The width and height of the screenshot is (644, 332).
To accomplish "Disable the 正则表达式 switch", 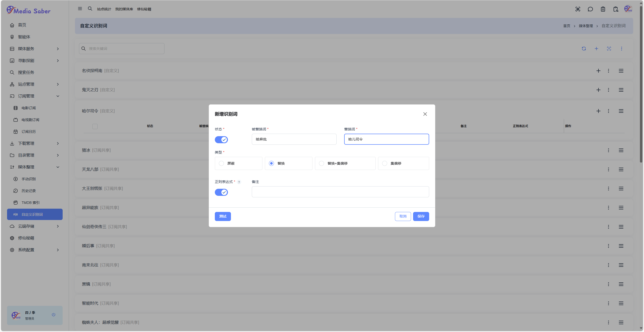I will point(221,192).
